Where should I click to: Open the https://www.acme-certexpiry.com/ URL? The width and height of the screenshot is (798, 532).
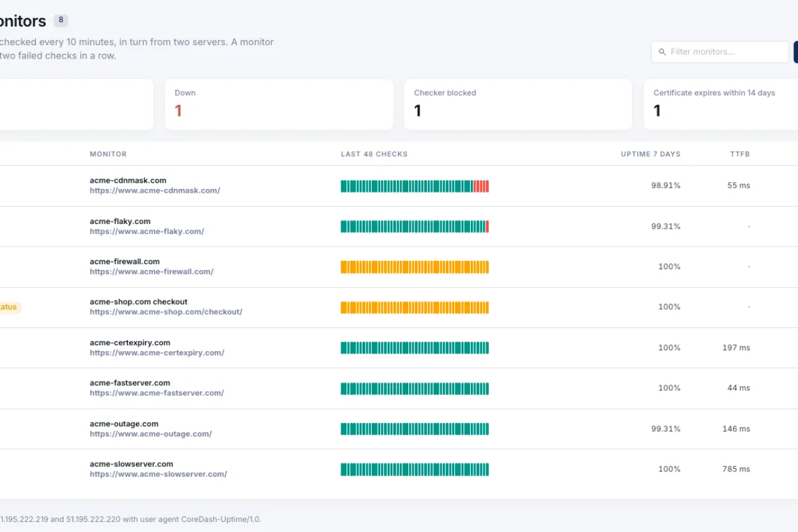click(157, 352)
